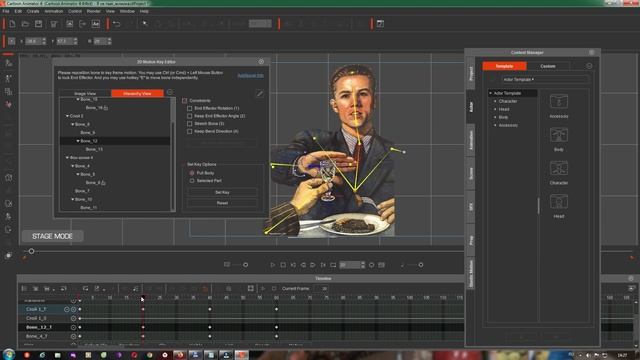Toggle the Constraints checkbox
This screenshot has height=360, width=640.
[184, 100]
